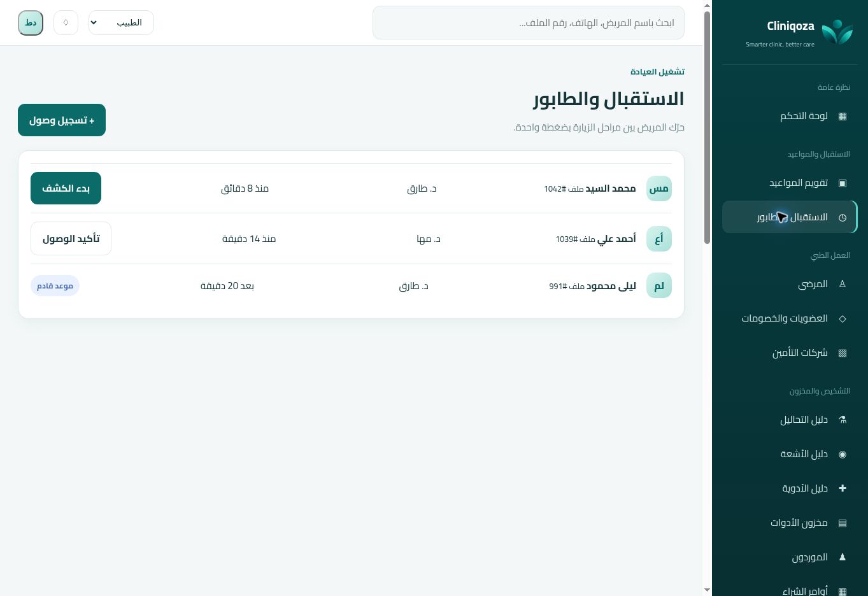Click the ملف #1039 file number
The image size is (868, 596).
click(x=575, y=239)
